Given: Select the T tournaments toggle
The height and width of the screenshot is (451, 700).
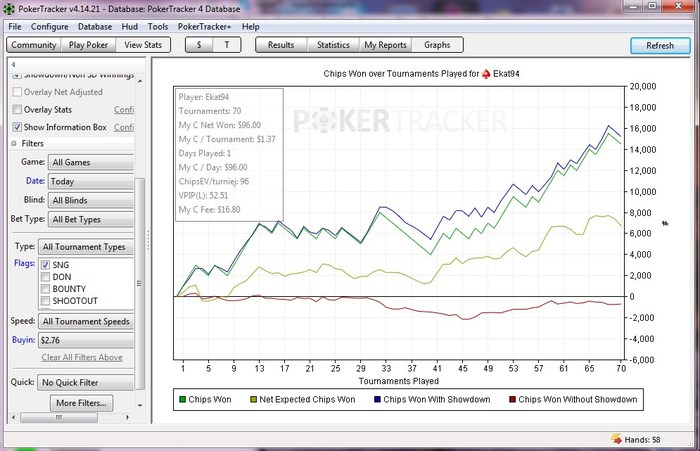Looking at the screenshot, I should pyautogui.click(x=227, y=45).
